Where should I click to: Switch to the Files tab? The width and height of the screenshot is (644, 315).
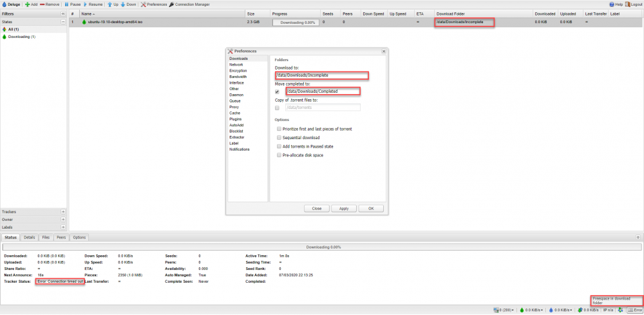[x=46, y=238]
